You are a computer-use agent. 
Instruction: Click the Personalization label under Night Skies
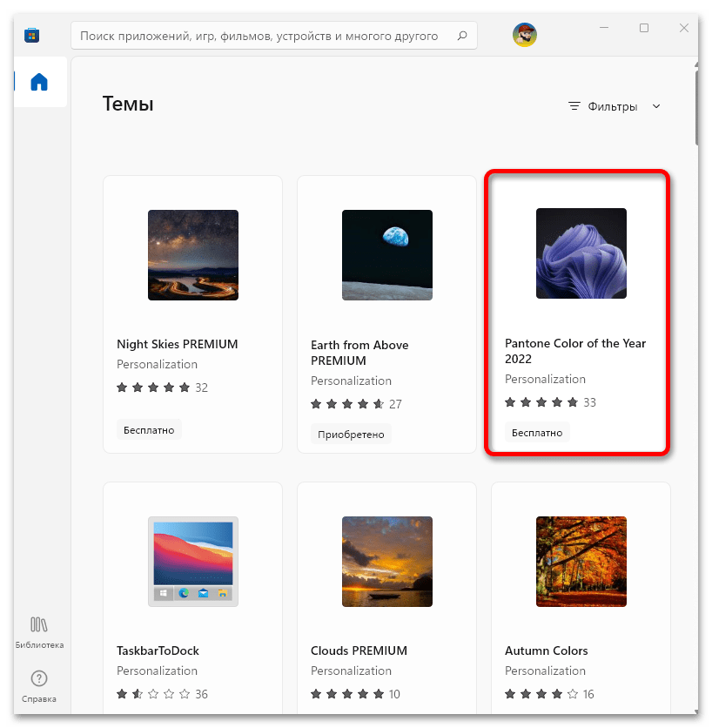coord(157,365)
